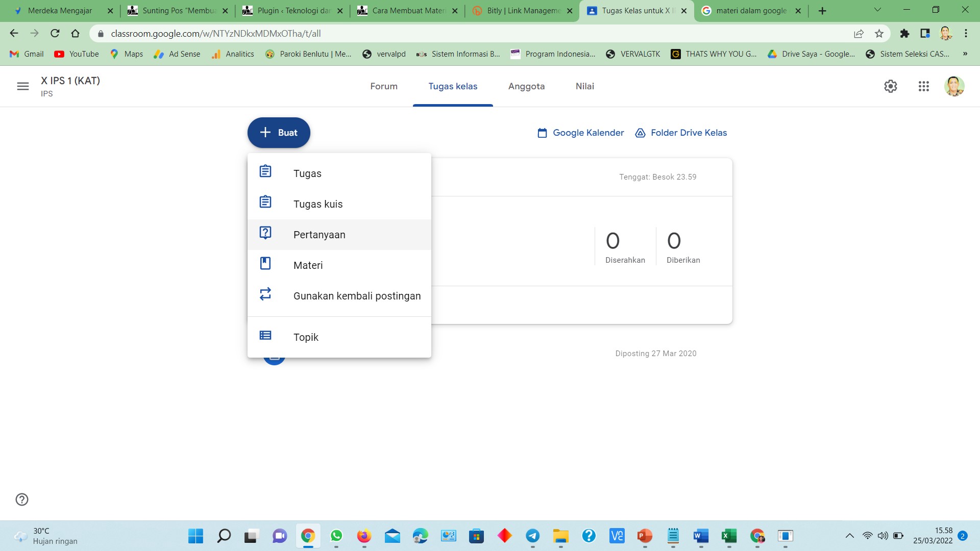Select Materi from the Buat menu

[x=307, y=265]
